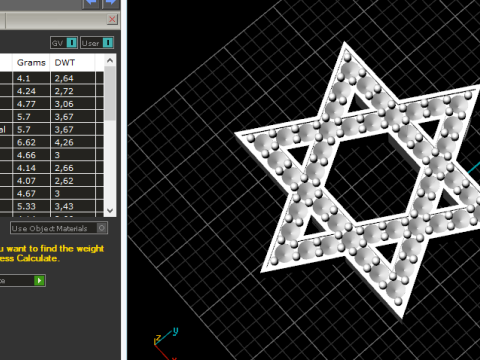
Task: Select the 3,43 DWT cell
Action: pos(73,206)
